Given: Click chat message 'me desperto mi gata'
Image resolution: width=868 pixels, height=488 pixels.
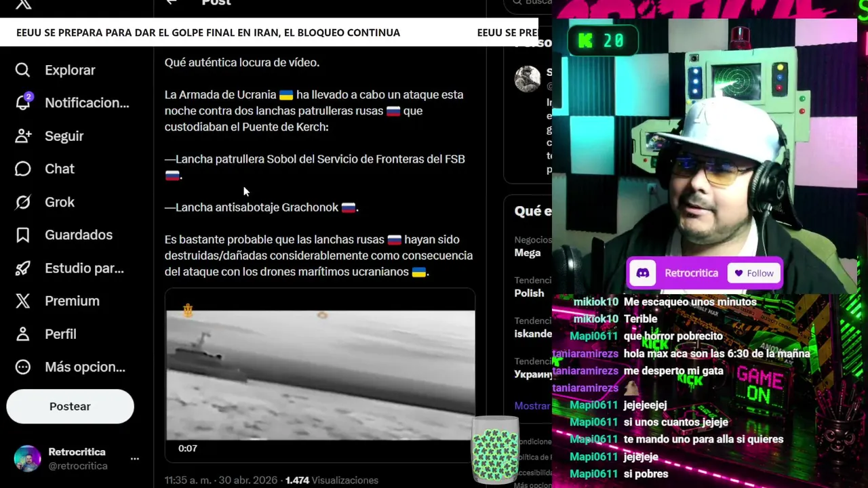Looking at the screenshot, I should (673, 371).
